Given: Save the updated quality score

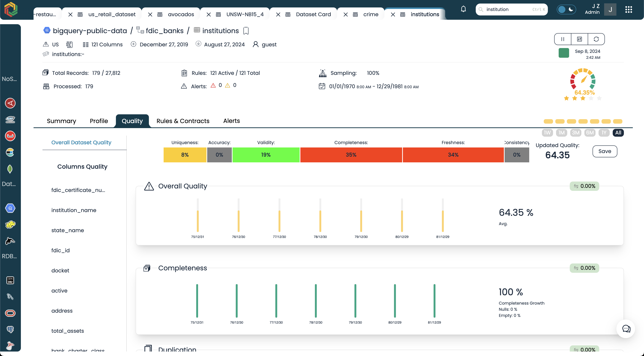Looking at the screenshot, I should 604,151.
